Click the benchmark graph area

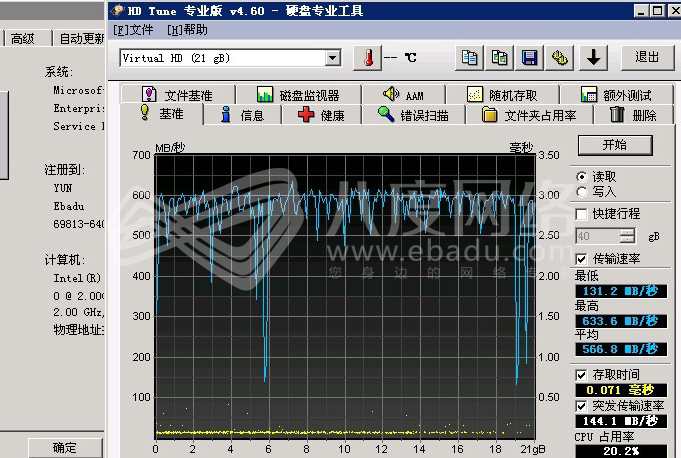tap(345, 297)
